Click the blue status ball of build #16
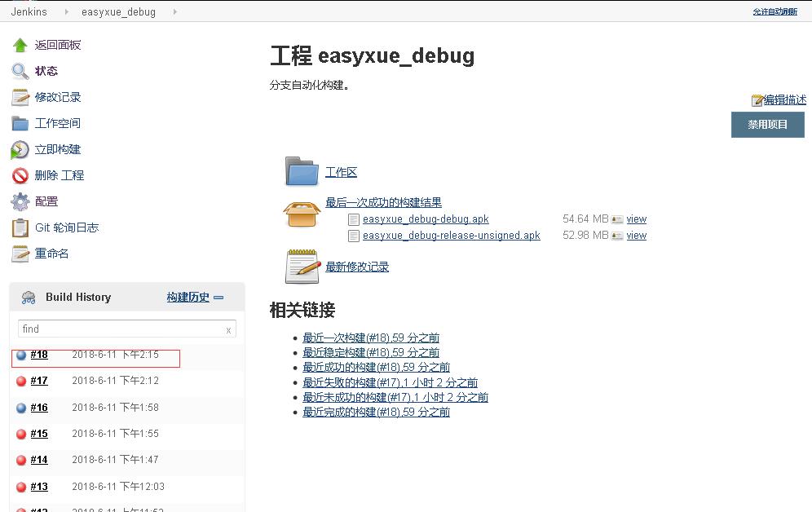 click(x=21, y=408)
